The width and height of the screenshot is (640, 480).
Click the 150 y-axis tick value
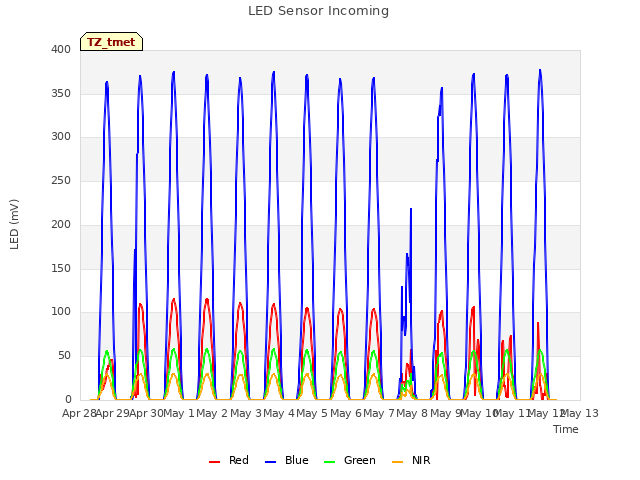(x=61, y=269)
